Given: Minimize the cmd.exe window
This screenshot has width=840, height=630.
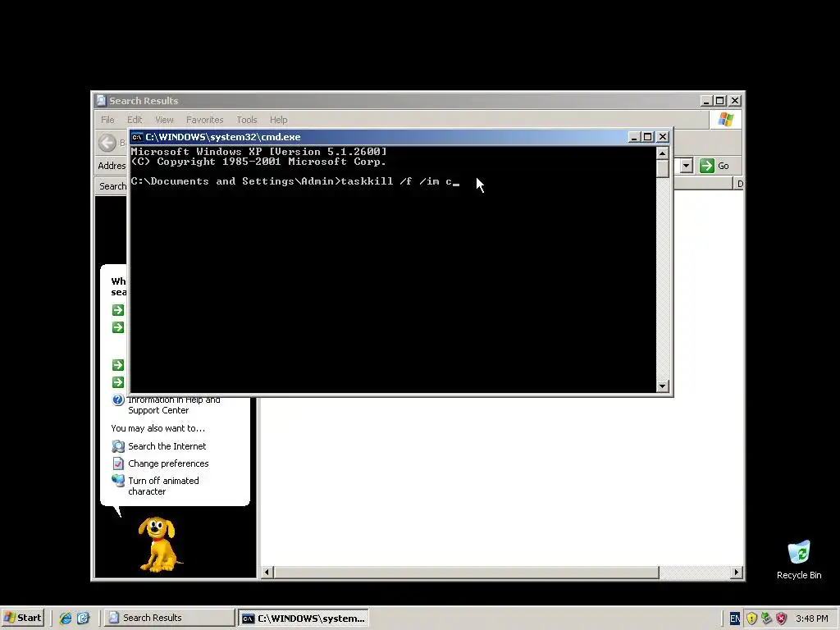Looking at the screenshot, I should click(634, 137).
